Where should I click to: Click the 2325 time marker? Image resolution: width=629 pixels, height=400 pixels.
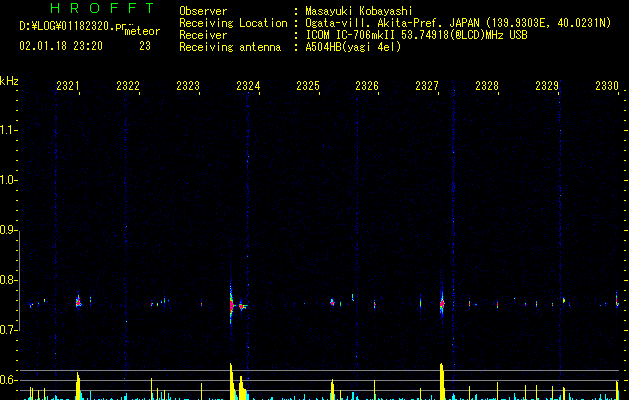(x=308, y=85)
